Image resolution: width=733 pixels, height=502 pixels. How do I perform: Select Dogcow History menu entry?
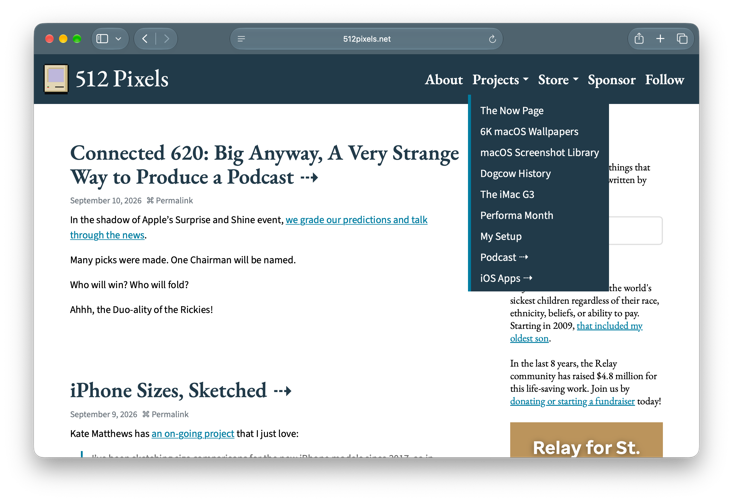pos(515,174)
